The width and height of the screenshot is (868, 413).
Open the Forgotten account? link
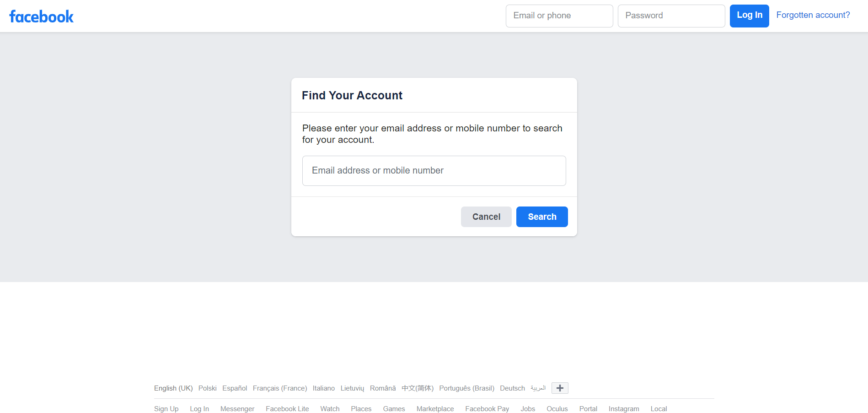pyautogui.click(x=813, y=15)
